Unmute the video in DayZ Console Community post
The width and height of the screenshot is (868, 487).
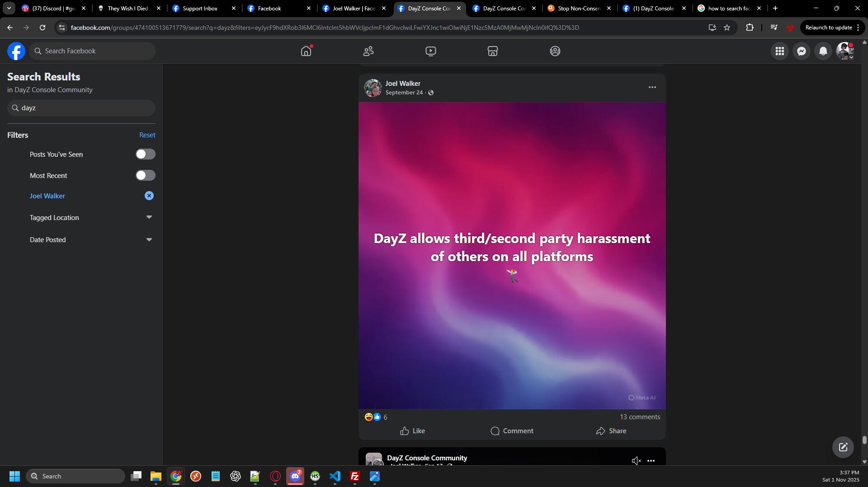pos(636,461)
